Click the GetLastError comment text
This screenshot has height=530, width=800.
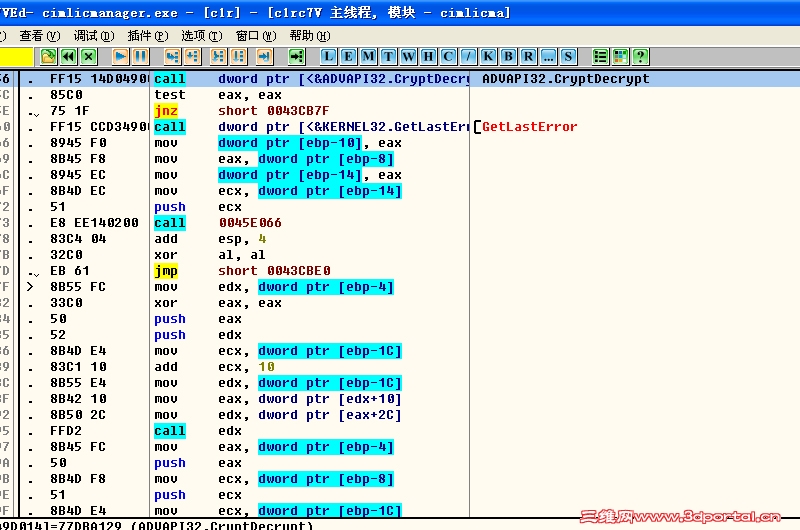click(x=530, y=127)
